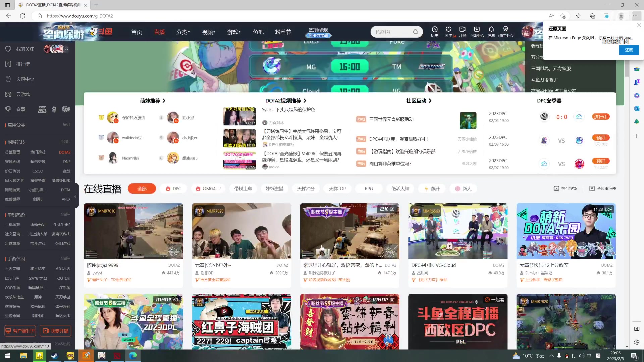Viewport: 644px width, 362px height.
Task: Select 鱼吧 in top navigation
Action: pos(258,32)
